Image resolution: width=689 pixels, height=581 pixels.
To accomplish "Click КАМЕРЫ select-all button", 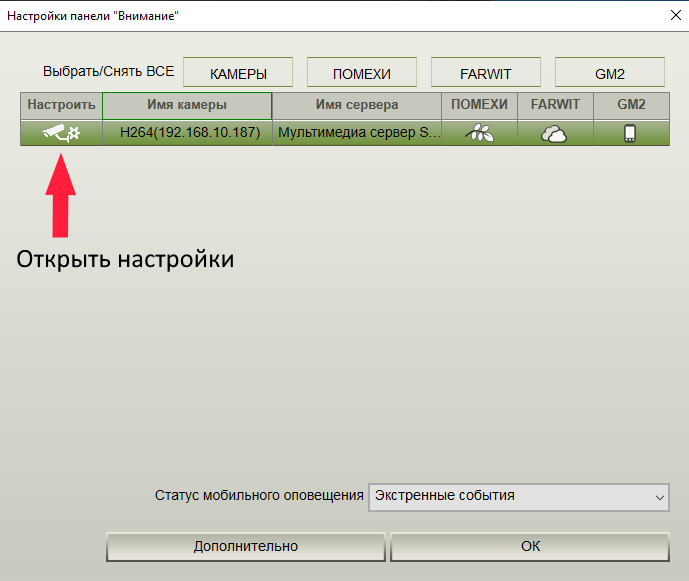I will pos(238,72).
